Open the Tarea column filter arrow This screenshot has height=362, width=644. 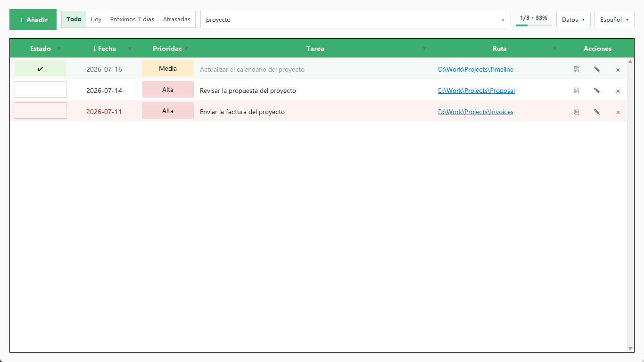(424, 49)
